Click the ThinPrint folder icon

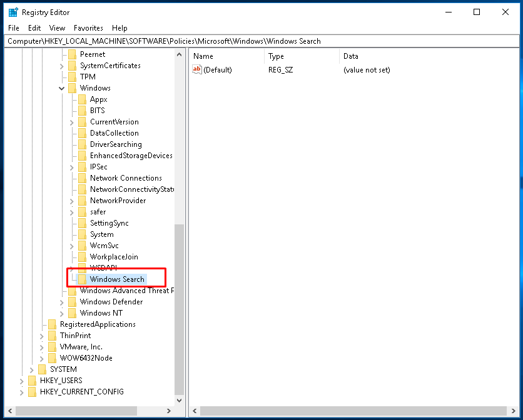point(52,336)
